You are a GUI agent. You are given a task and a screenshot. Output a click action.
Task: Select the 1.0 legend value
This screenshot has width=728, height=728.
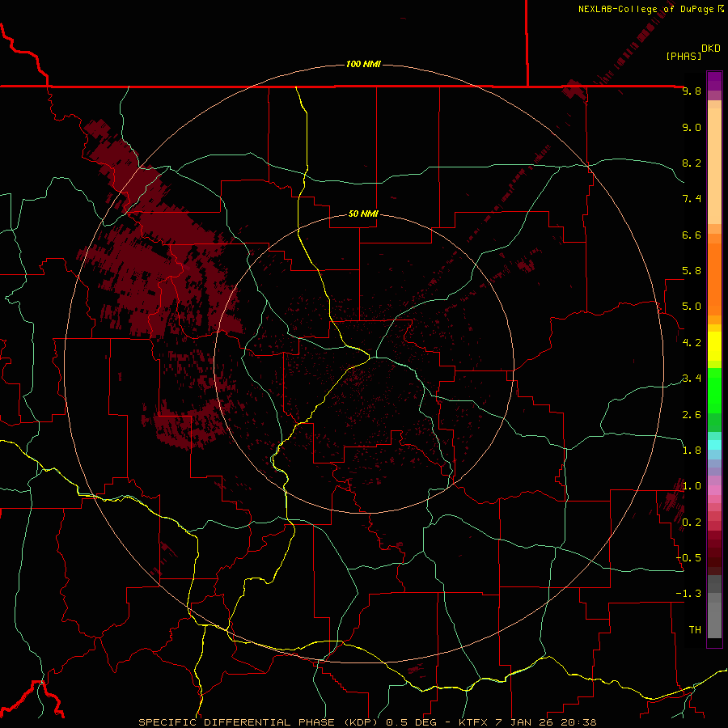point(692,486)
